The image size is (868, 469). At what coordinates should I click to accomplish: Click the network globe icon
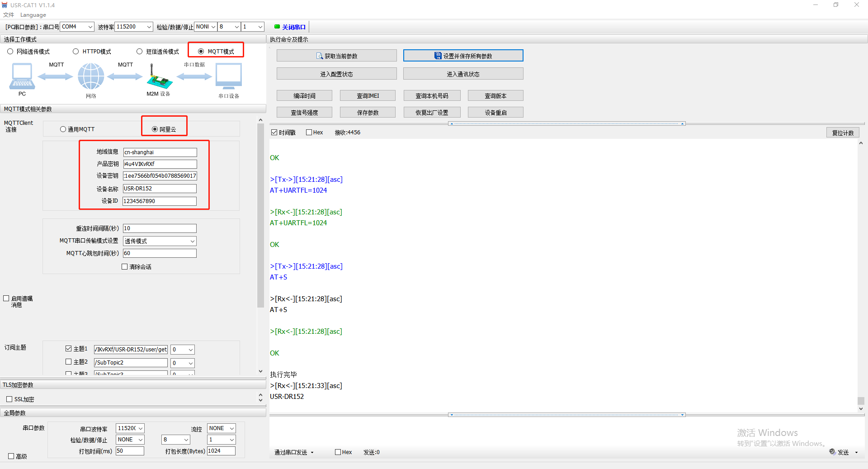pos(91,76)
